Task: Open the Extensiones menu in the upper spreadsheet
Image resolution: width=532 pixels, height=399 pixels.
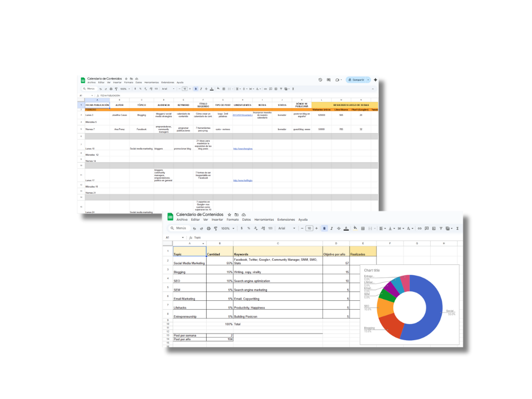Action: 168,83
